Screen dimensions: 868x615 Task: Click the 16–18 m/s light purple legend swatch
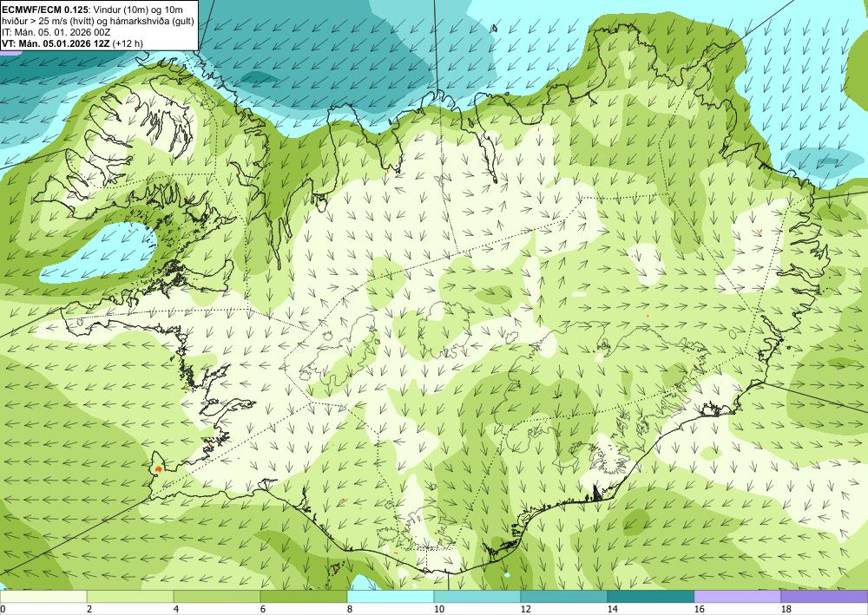pos(737,596)
